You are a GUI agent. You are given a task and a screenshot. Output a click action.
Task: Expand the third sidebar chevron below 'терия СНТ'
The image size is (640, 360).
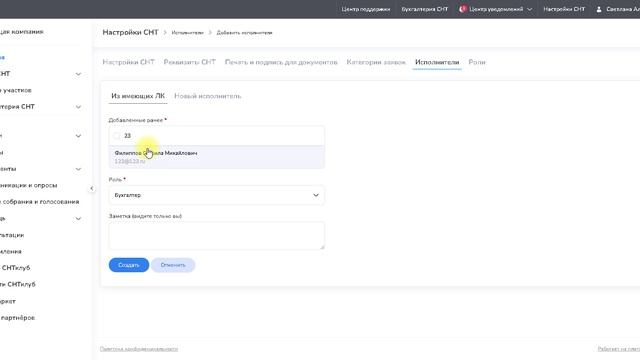click(78, 136)
